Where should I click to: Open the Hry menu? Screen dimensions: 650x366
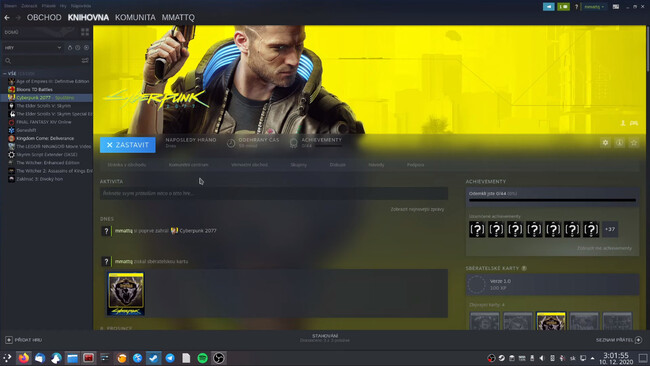click(63, 6)
